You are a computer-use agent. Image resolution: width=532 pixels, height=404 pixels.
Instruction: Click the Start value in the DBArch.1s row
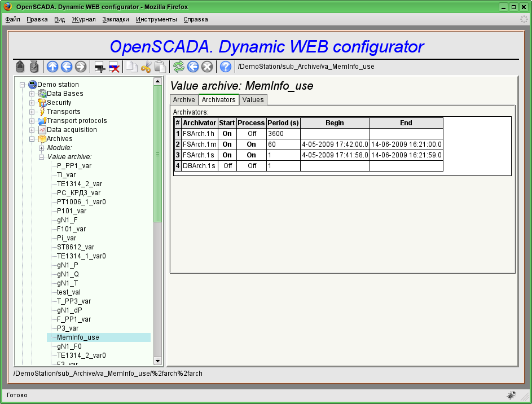[x=227, y=166]
